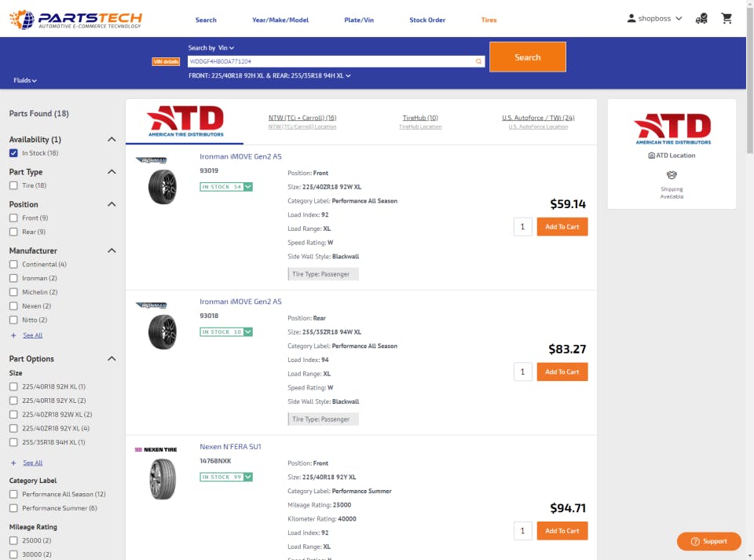This screenshot has width=754, height=560.
Task: Uncheck the In Stock (18) checkbox
Action: pyautogui.click(x=13, y=153)
